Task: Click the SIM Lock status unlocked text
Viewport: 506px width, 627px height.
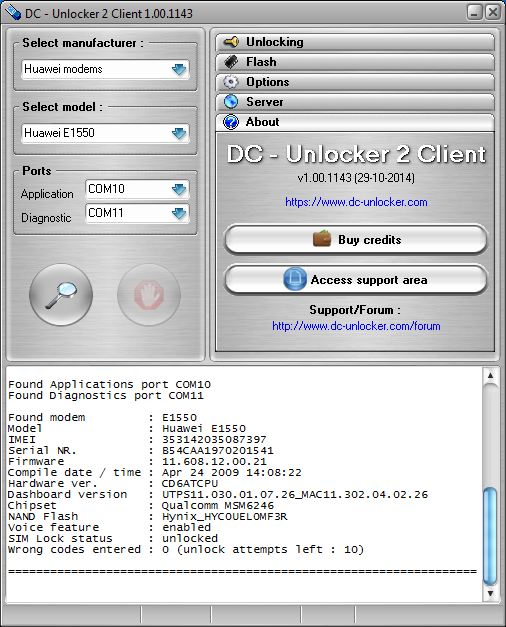Action: coord(190,538)
